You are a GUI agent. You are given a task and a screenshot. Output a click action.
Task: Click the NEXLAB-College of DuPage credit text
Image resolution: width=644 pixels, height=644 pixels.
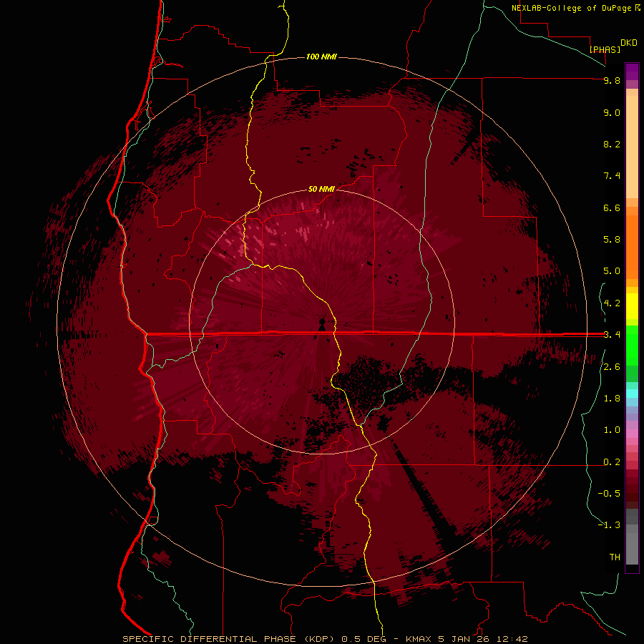[x=572, y=8]
